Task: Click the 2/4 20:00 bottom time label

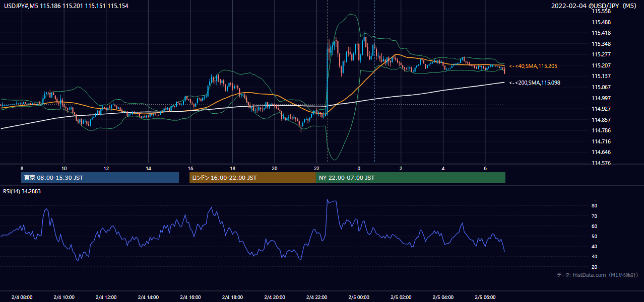Action: (274, 297)
